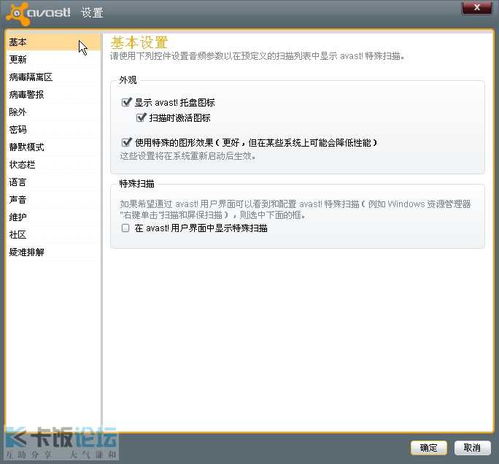Select the 密码 password settings

tap(53, 129)
